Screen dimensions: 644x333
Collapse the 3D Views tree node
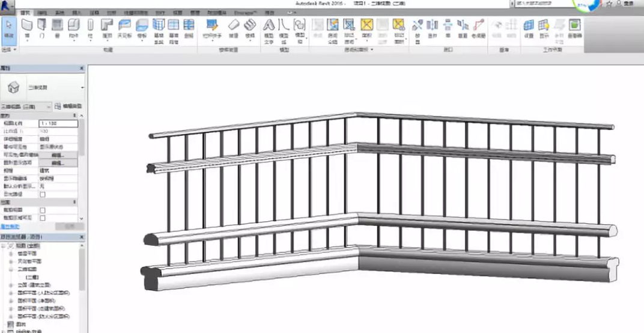click(11, 269)
